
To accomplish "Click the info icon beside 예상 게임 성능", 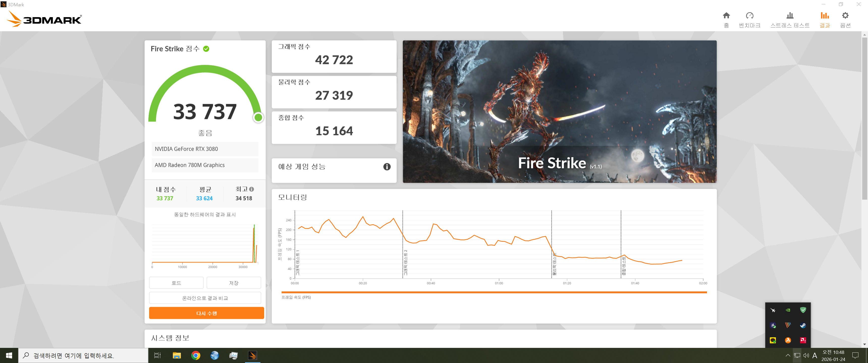I will tap(387, 167).
